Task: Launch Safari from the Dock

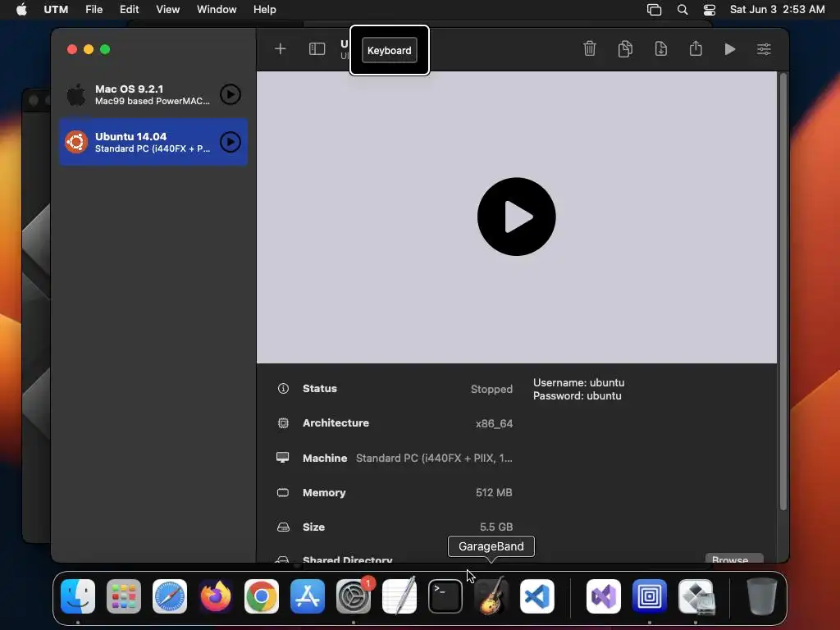Action: [170, 596]
